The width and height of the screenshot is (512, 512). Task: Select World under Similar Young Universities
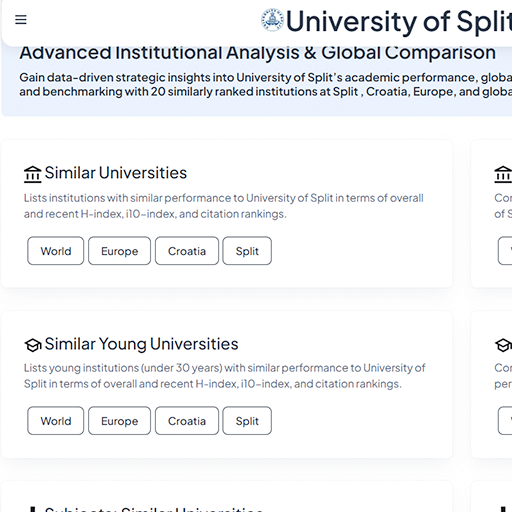coord(56,421)
